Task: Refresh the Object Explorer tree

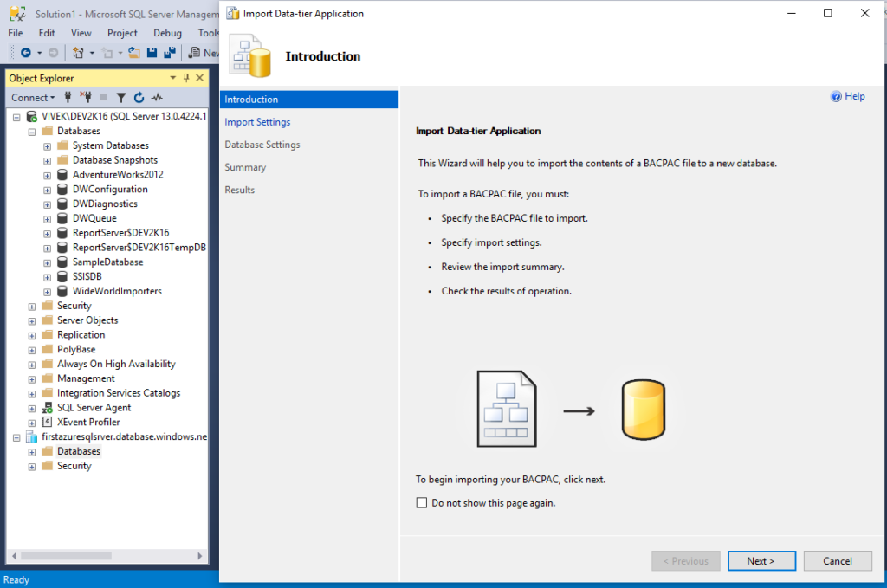Action: point(139,97)
